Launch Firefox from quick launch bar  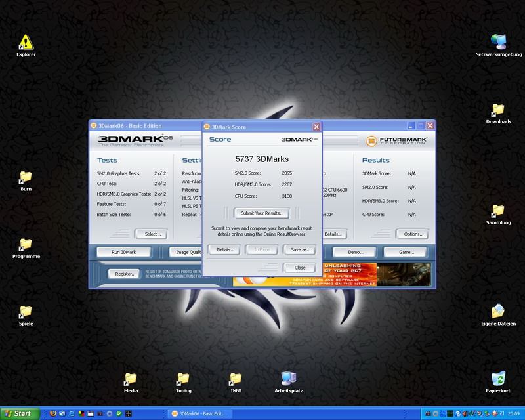[53, 413]
